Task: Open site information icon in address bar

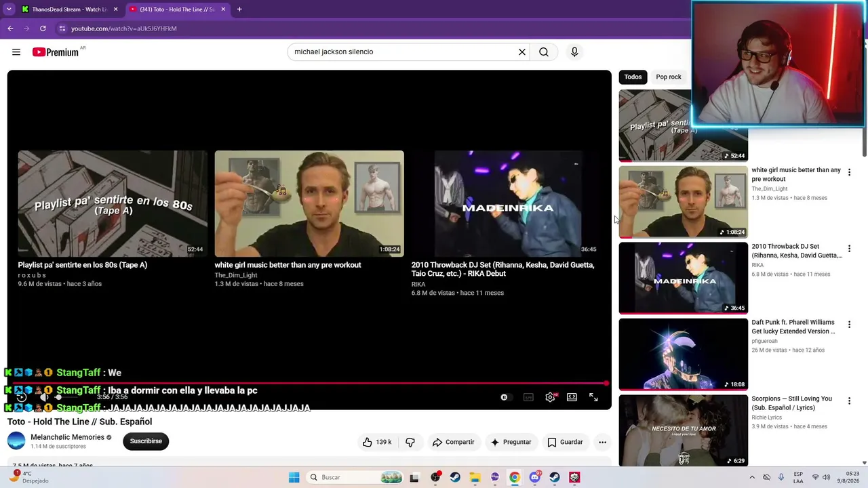Action: [62, 28]
